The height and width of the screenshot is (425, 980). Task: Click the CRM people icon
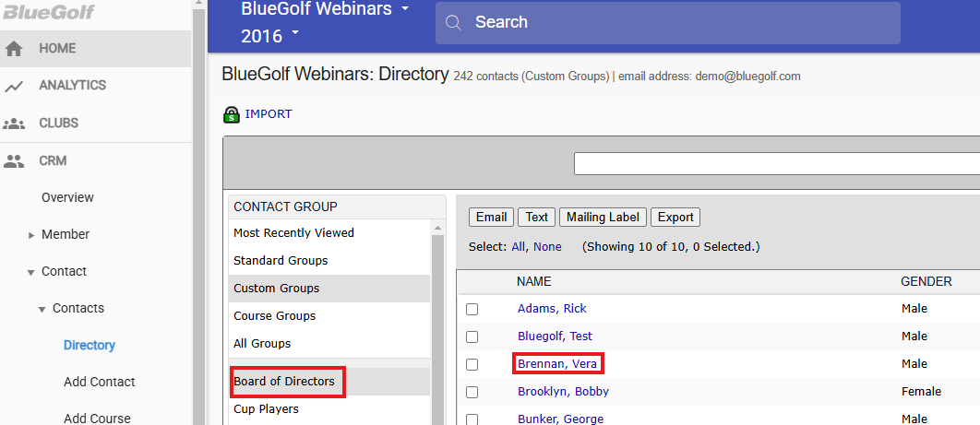pyautogui.click(x=14, y=161)
